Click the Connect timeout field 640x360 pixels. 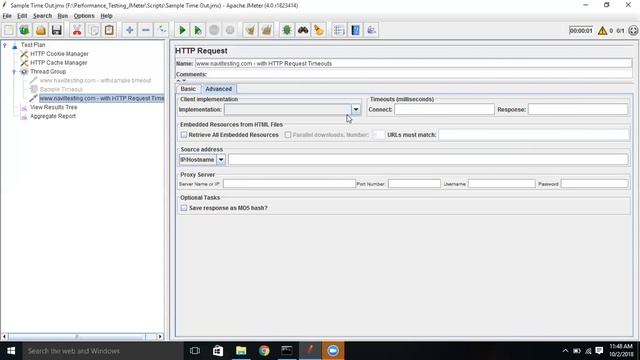(x=444, y=109)
